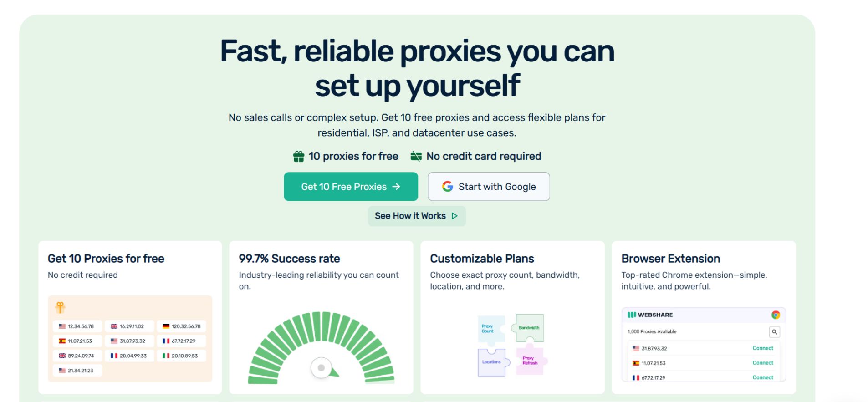Click Connect next to 31.87.93.32
868x402 pixels.
[x=763, y=348]
